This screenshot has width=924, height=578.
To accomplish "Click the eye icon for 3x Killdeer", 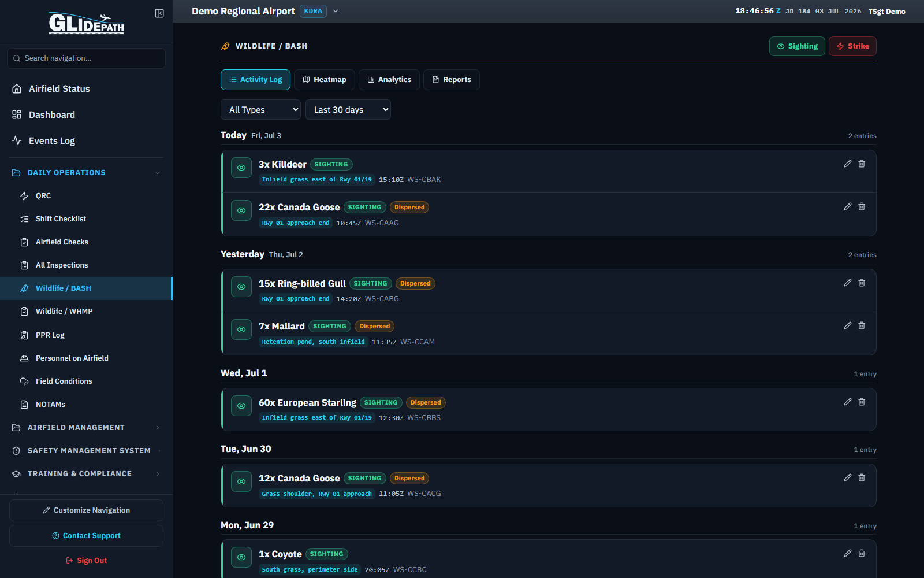I will click(x=241, y=168).
